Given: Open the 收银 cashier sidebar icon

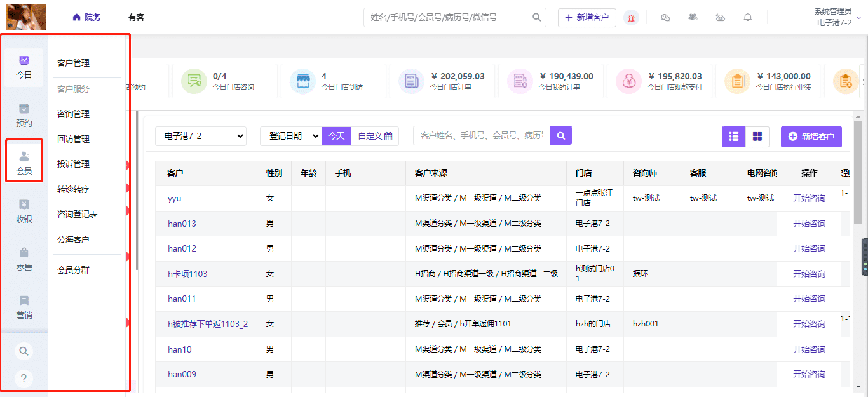Looking at the screenshot, I should [x=24, y=211].
